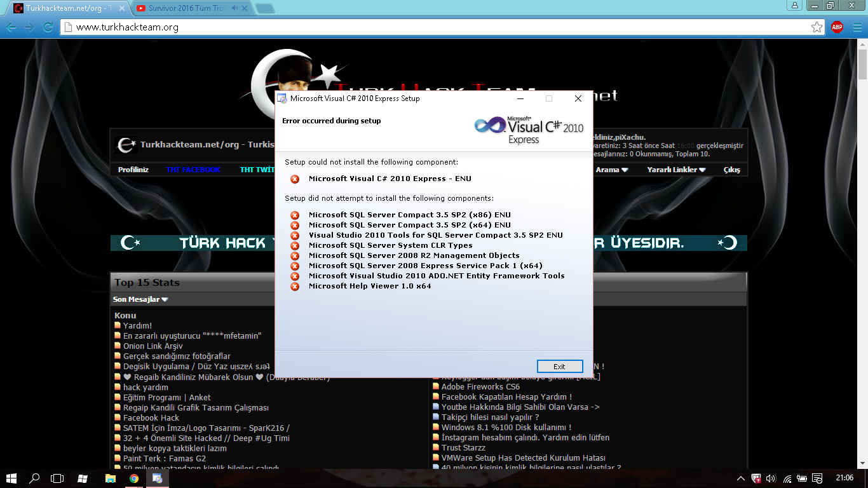This screenshot has width=868, height=488.
Task: Open a new Chrome tab
Action: point(265,8)
